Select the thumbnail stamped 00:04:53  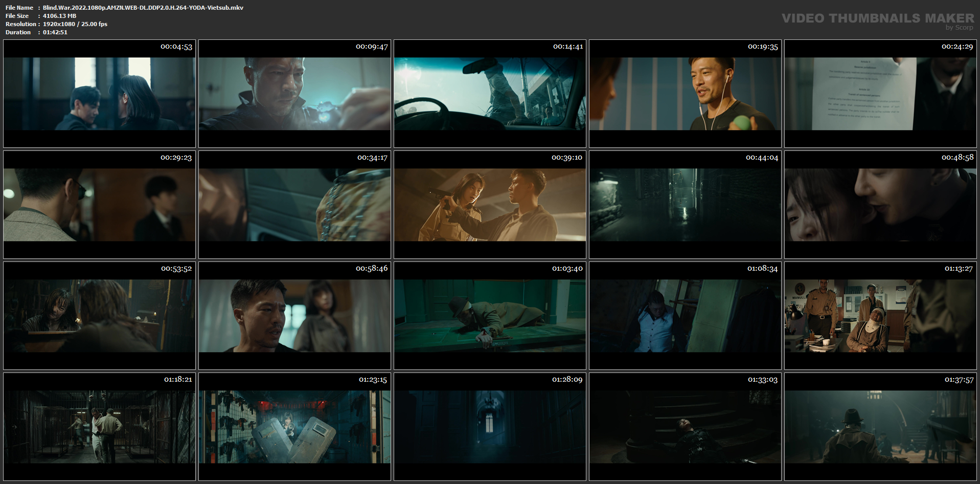coord(99,94)
